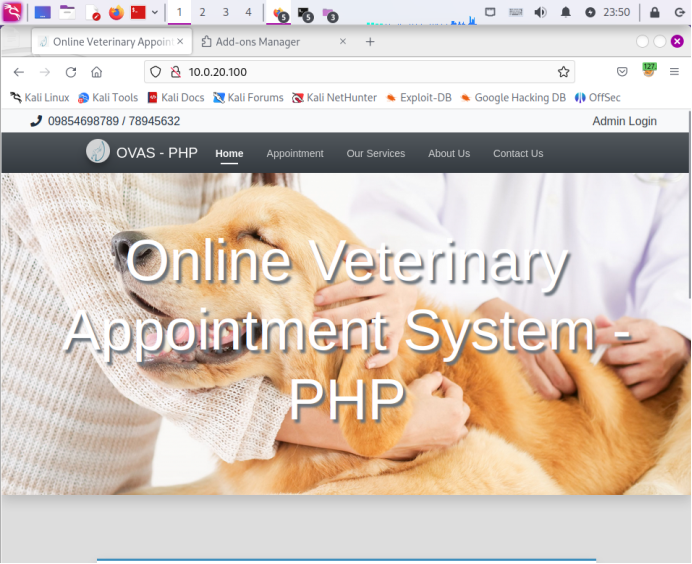
Task: Click the OVAS logo image
Action: [x=98, y=152]
